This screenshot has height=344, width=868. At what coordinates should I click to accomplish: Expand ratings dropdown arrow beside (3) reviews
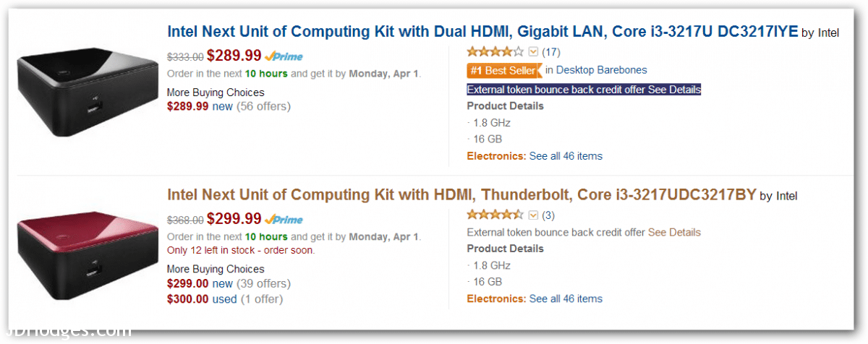pos(534,215)
